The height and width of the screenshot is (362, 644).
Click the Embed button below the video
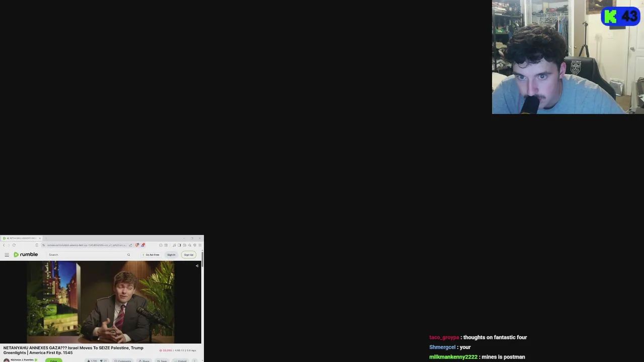pyautogui.click(x=180, y=360)
